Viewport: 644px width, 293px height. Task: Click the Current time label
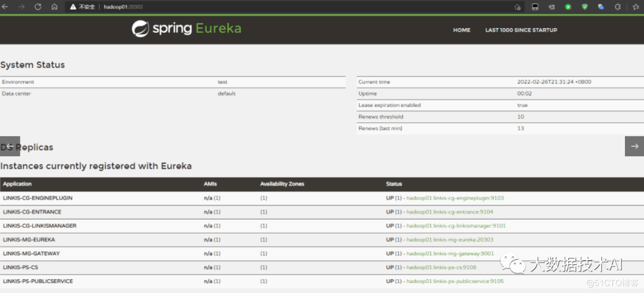[x=374, y=82]
